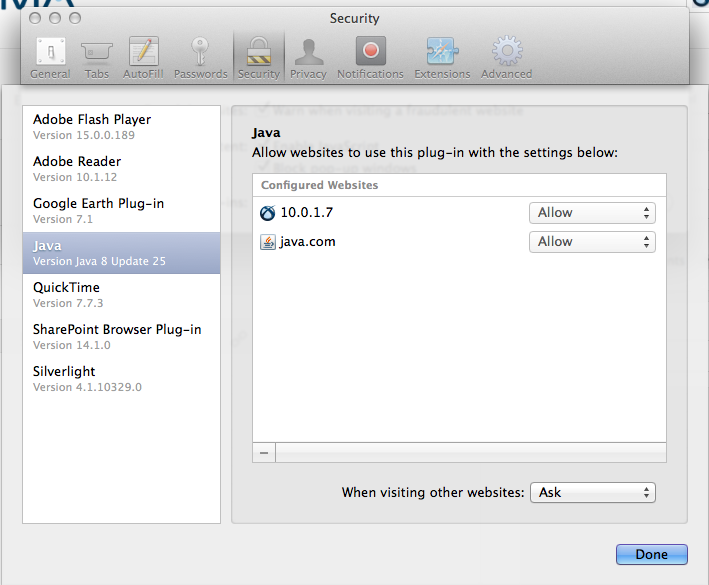The image size is (709, 585).
Task: Select Silverlight plug-in entry
Action: coord(121,379)
